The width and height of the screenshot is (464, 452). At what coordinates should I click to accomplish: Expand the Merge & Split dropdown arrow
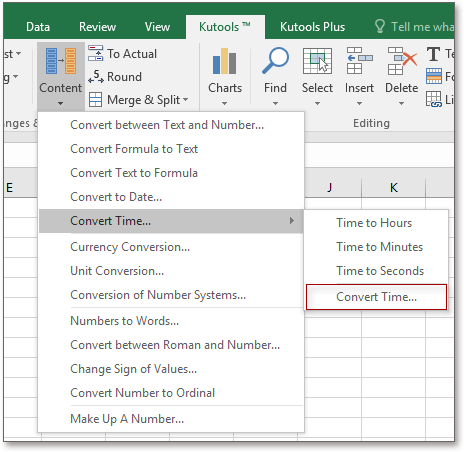pos(186,99)
